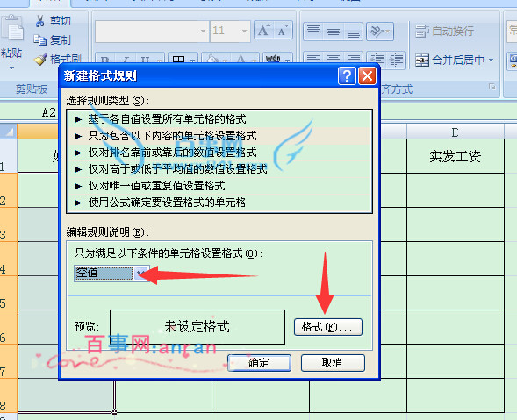Click the Increase Indent icon
The height and width of the screenshot is (420, 517).
pyautogui.click(x=396, y=60)
